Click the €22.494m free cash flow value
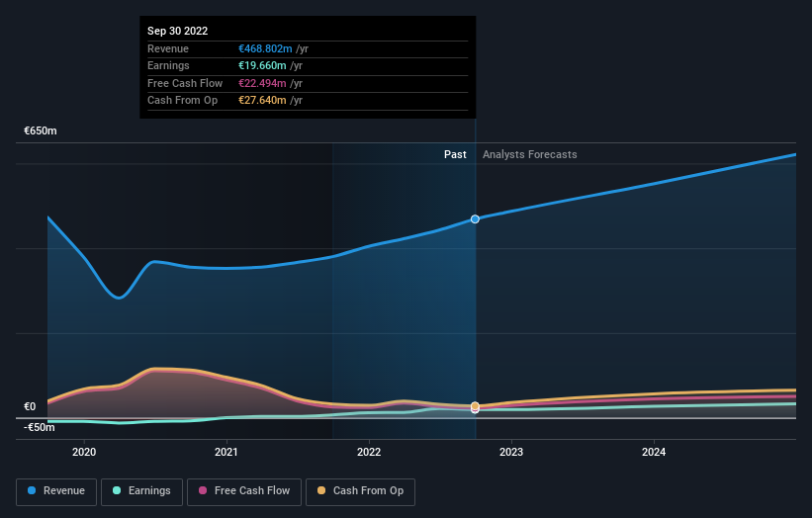The width and height of the screenshot is (812, 518). coord(262,83)
